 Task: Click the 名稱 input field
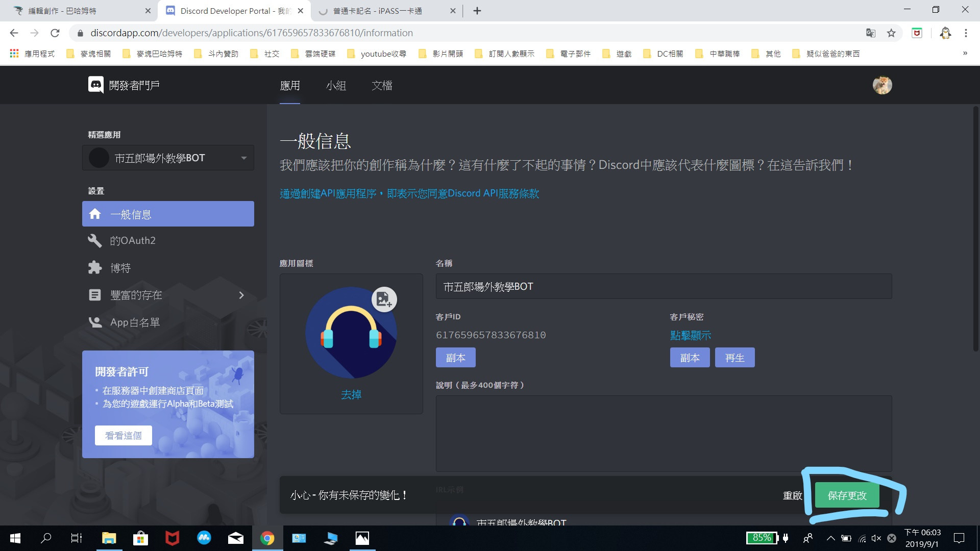(664, 286)
